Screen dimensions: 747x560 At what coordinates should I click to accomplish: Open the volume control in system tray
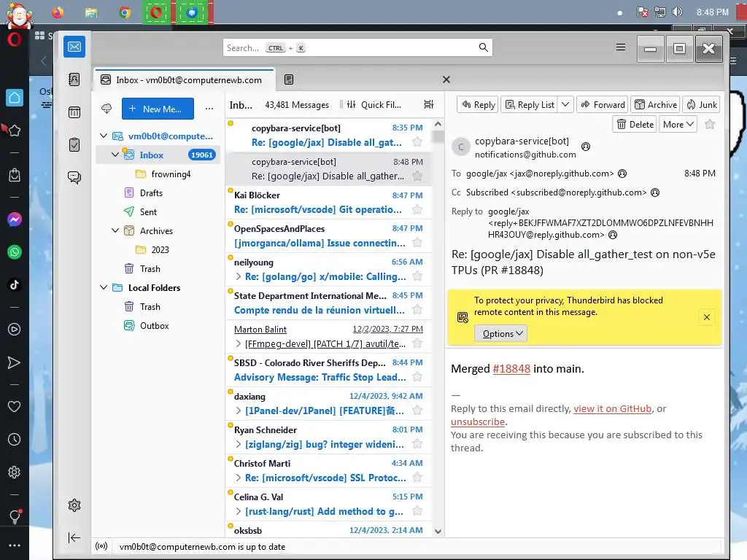(x=677, y=12)
